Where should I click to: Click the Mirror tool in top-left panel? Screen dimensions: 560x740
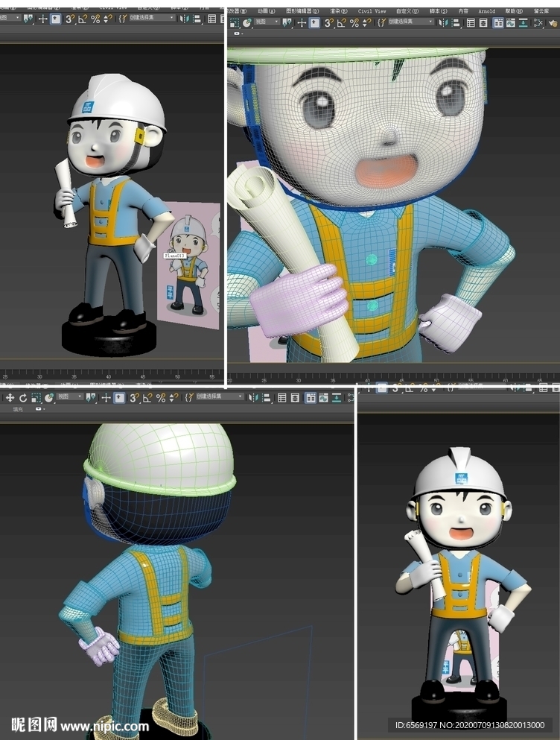coord(184,19)
